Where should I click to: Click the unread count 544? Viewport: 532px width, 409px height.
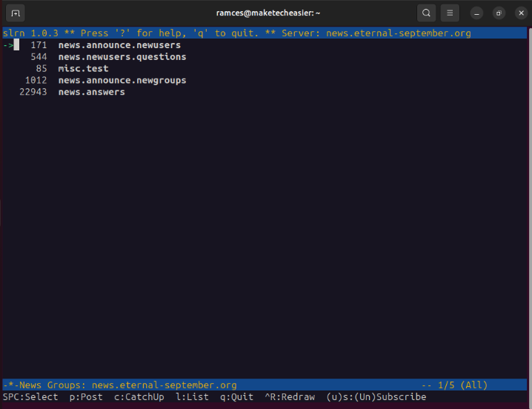pyautogui.click(x=39, y=57)
